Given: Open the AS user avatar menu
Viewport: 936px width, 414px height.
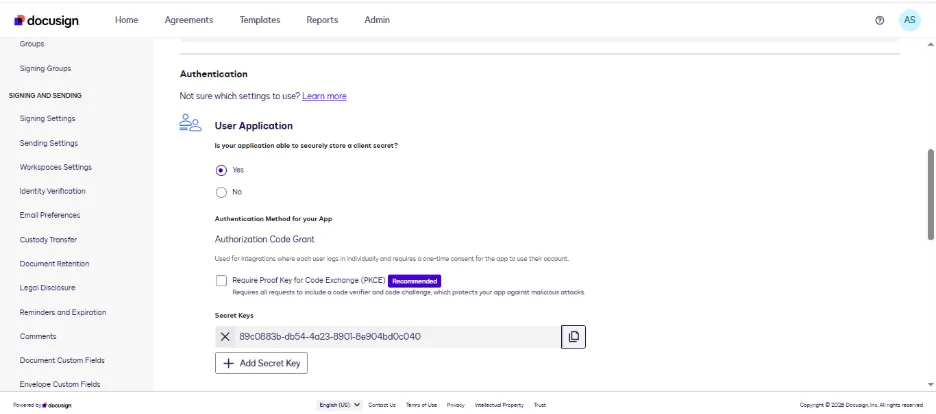Looking at the screenshot, I should (909, 20).
